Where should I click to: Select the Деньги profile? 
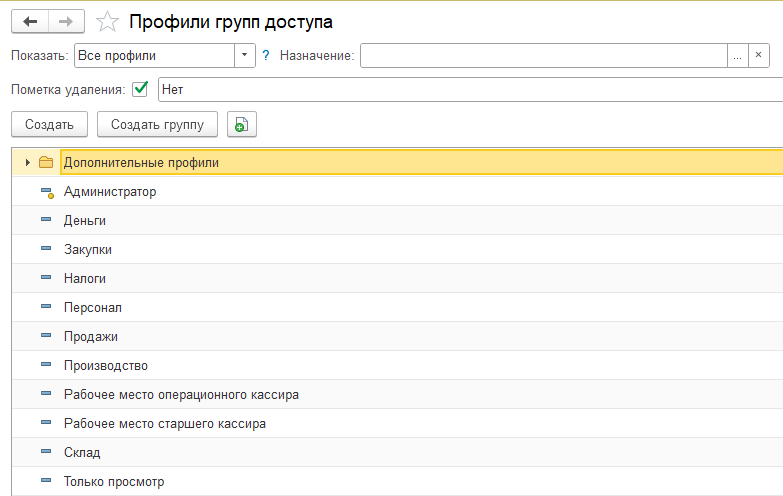pyautogui.click(x=397, y=220)
